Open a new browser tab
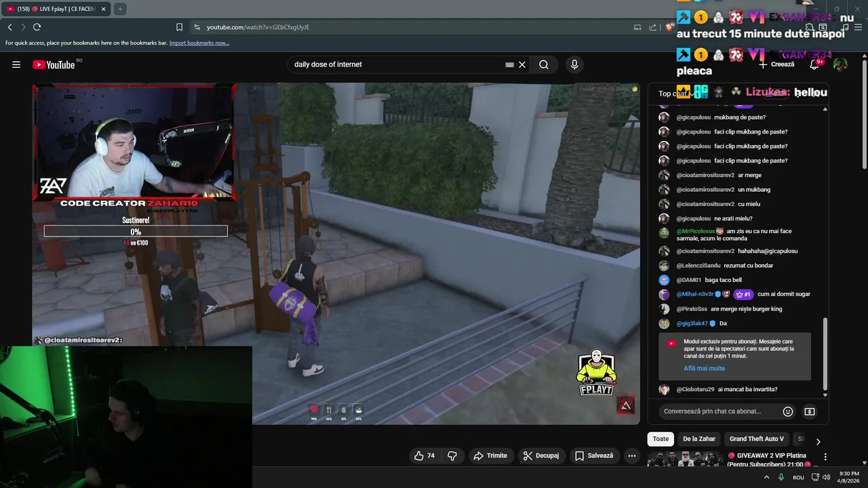 120,9
